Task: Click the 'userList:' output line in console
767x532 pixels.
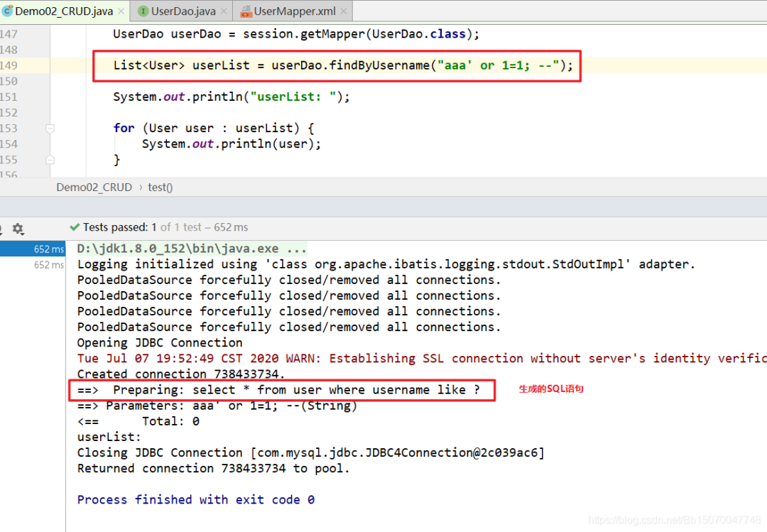Action: (109, 437)
